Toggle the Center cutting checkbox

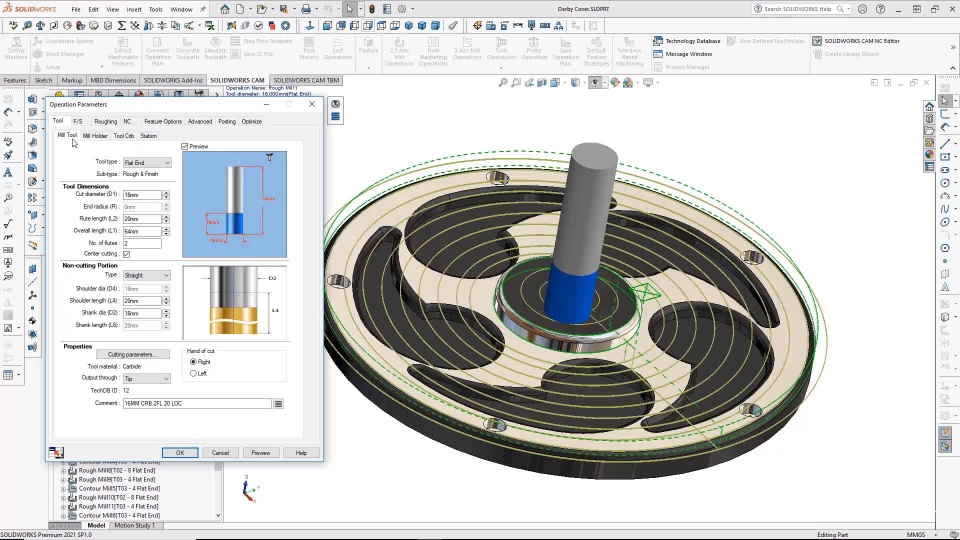click(127, 255)
